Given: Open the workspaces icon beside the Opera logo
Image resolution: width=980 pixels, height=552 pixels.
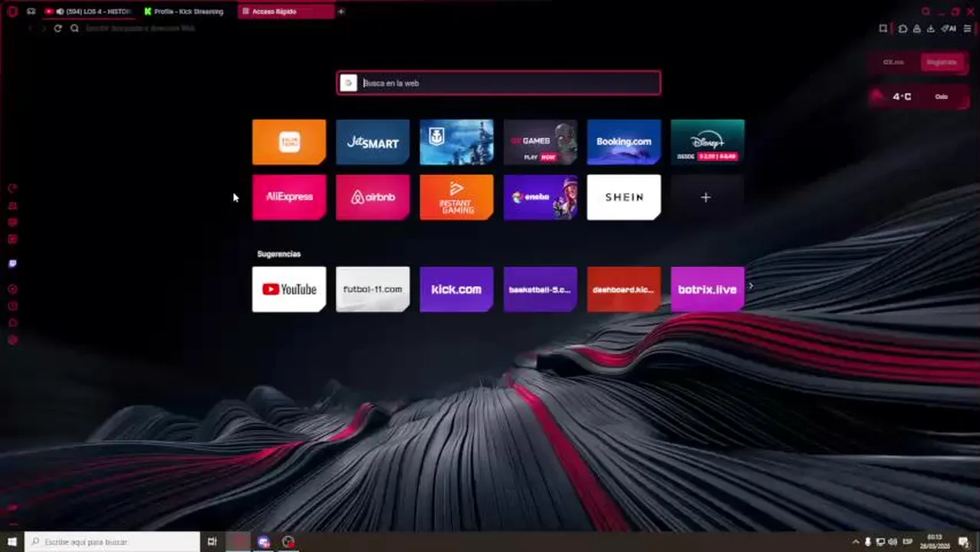Looking at the screenshot, I should pos(31,11).
